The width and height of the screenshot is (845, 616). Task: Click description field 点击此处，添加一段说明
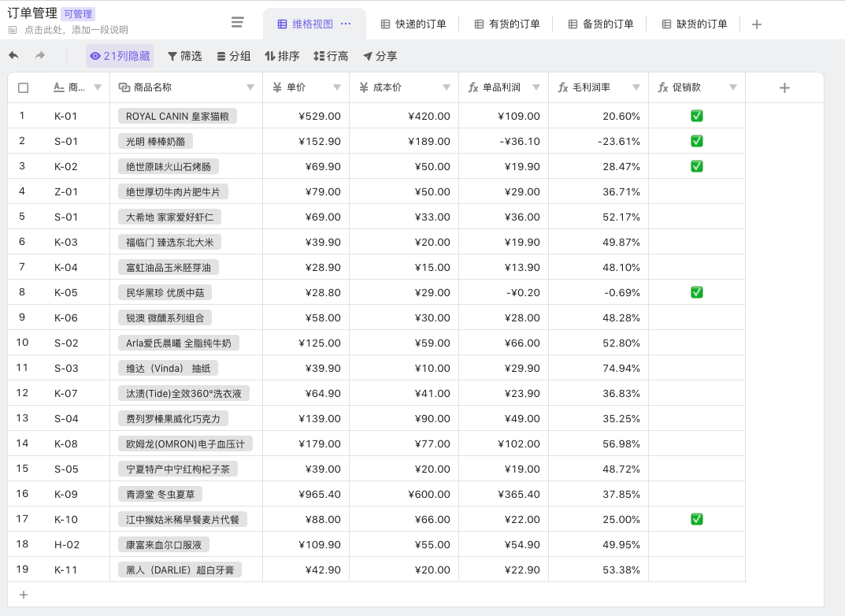(x=76, y=30)
